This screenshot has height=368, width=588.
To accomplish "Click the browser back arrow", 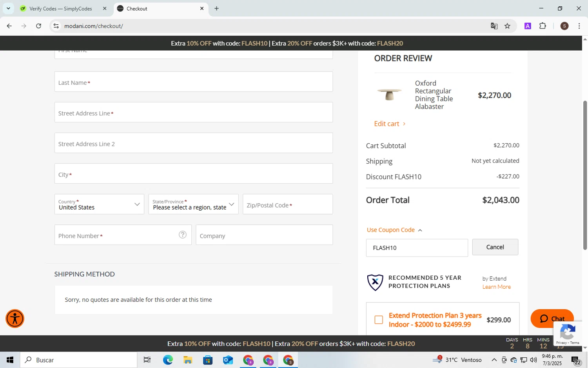I will click(9, 26).
